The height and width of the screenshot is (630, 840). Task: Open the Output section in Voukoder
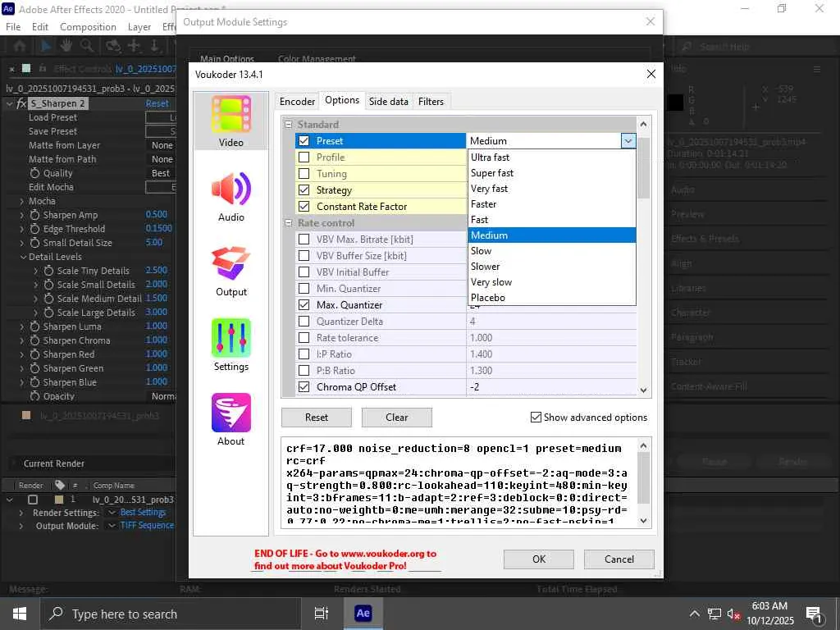pos(231,271)
